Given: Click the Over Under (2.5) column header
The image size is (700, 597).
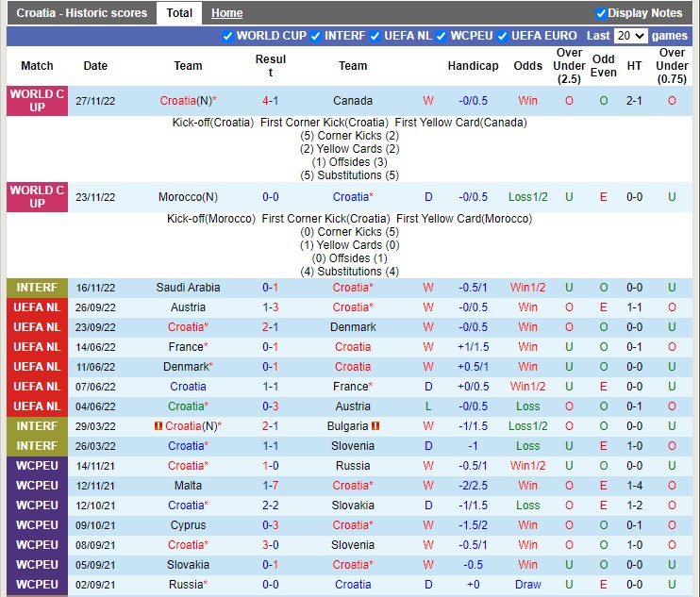Looking at the screenshot, I should 569,66.
